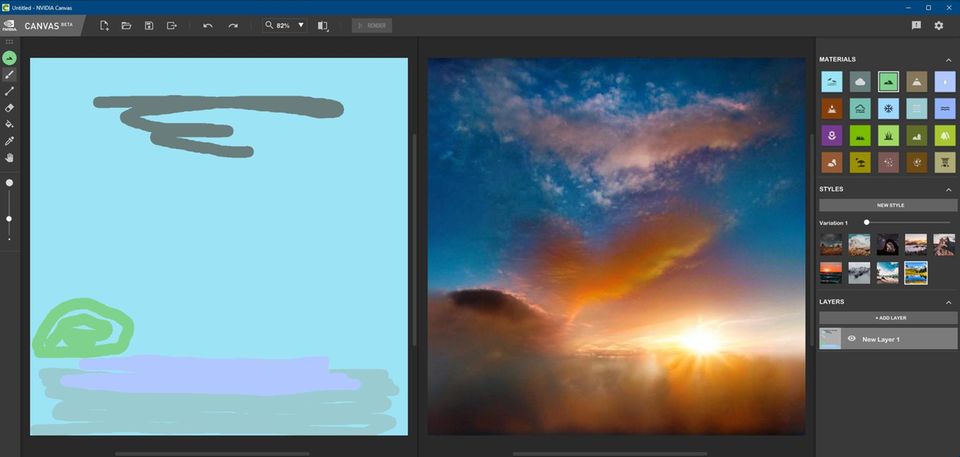This screenshot has width=960, height=457.
Task: Choose the dark brown dirt material
Action: pos(917,162)
